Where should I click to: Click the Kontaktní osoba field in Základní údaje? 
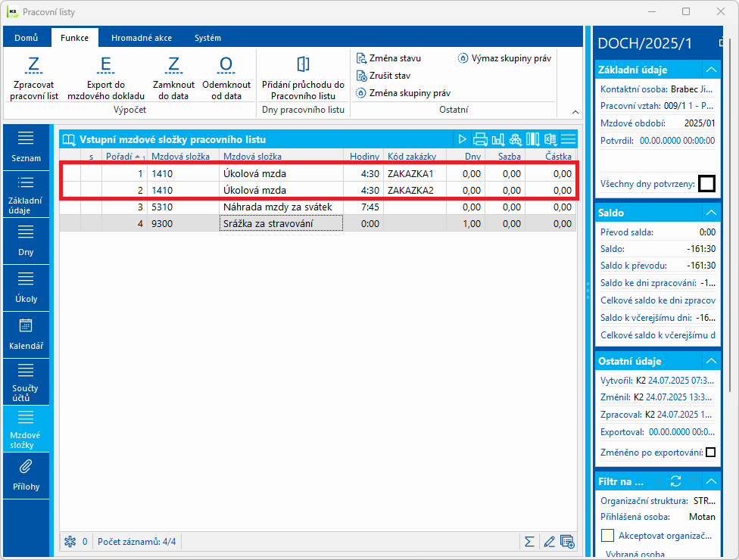(x=657, y=89)
